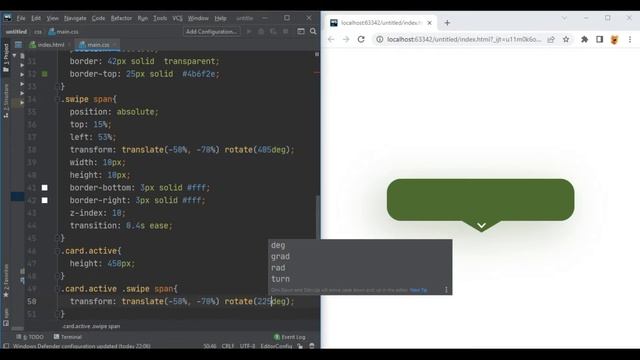Click green color swatch on line 32
640x360 pixels.
pyautogui.click(x=44, y=74)
